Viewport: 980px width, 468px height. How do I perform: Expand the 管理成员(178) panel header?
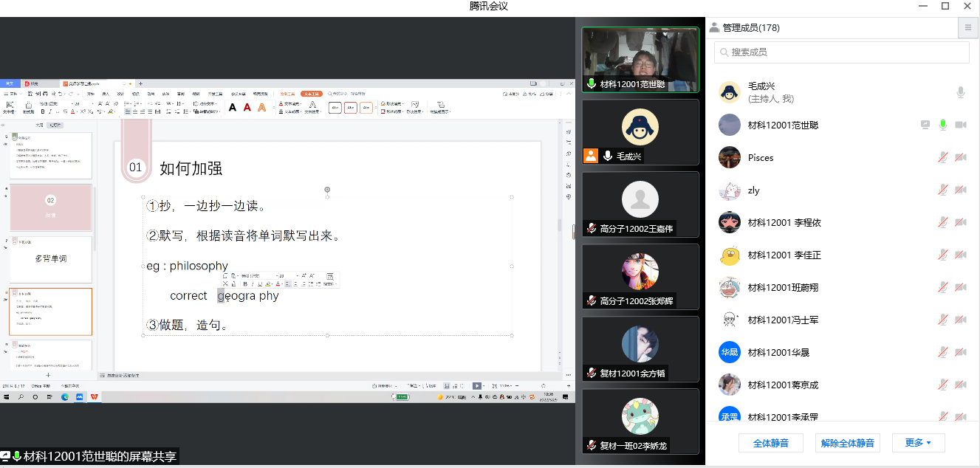click(x=744, y=28)
